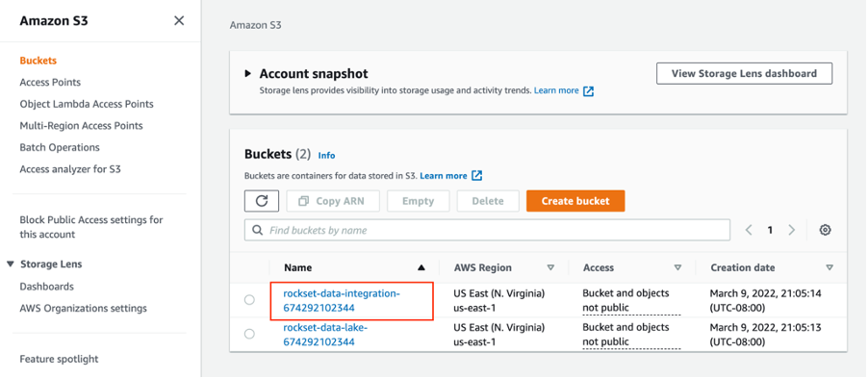This screenshot has width=868, height=378.
Task: Sort by AWS Region column arrow
Action: (x=550, y=267)
